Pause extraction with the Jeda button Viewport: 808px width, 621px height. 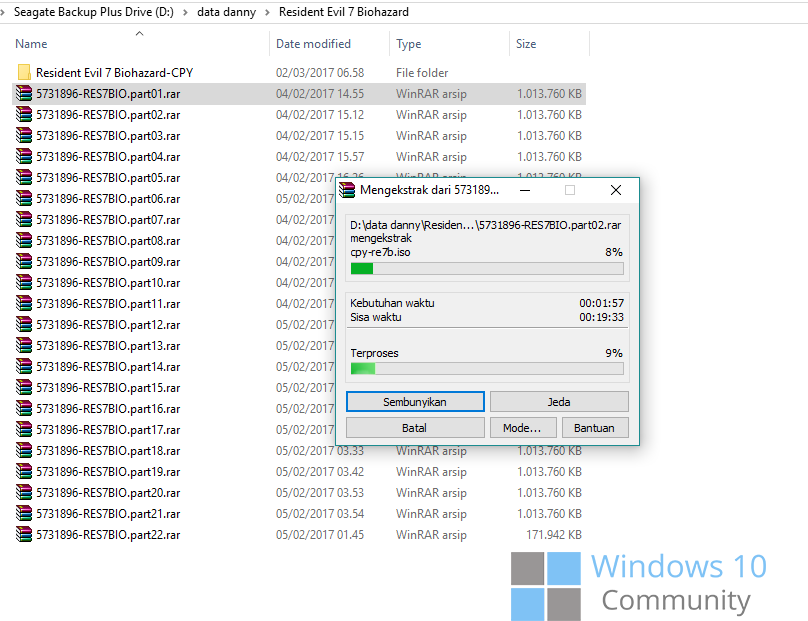pyautogui.click(x=559, y=402)
